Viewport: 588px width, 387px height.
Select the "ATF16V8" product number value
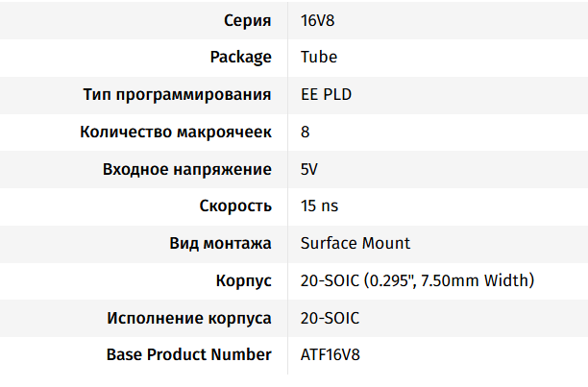pos(331,354)
